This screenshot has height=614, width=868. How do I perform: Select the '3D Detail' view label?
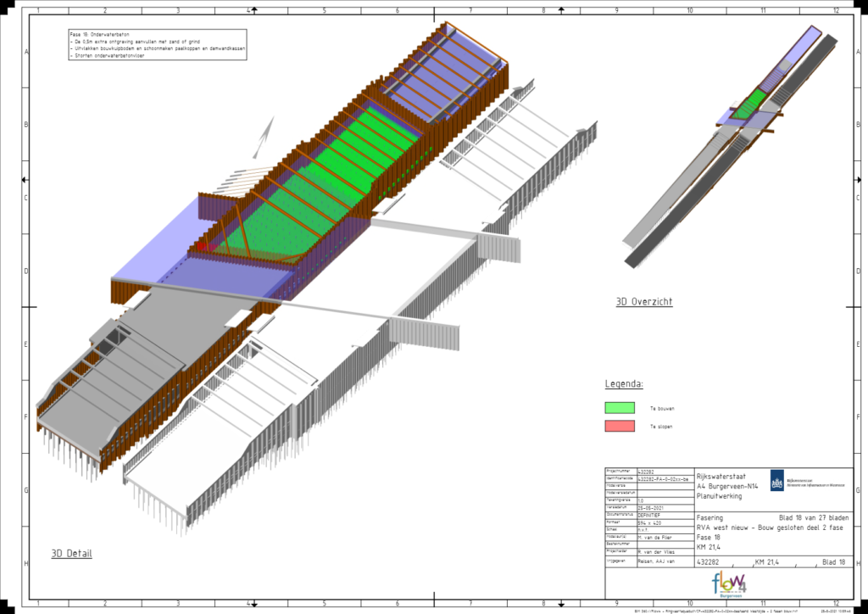(x=71, y=554)
